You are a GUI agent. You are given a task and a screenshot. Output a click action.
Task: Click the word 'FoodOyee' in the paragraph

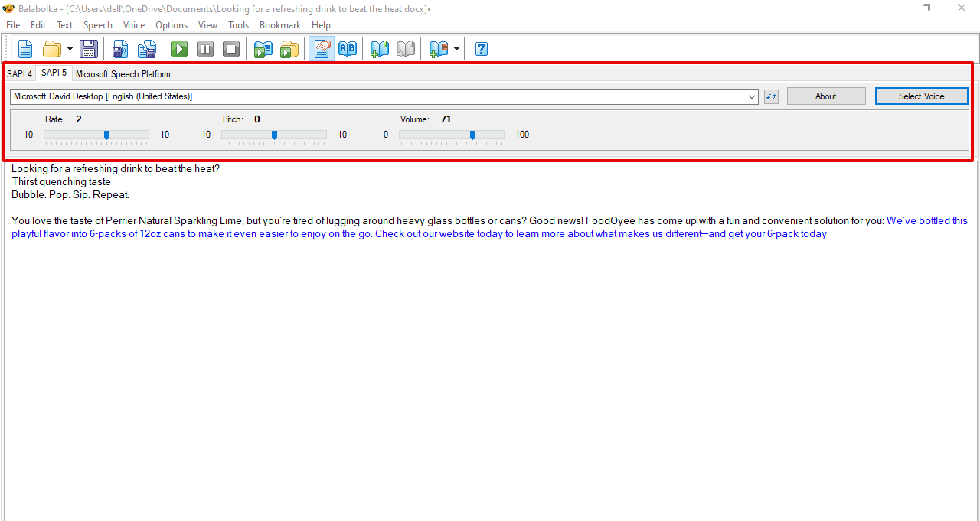point(608,221)
